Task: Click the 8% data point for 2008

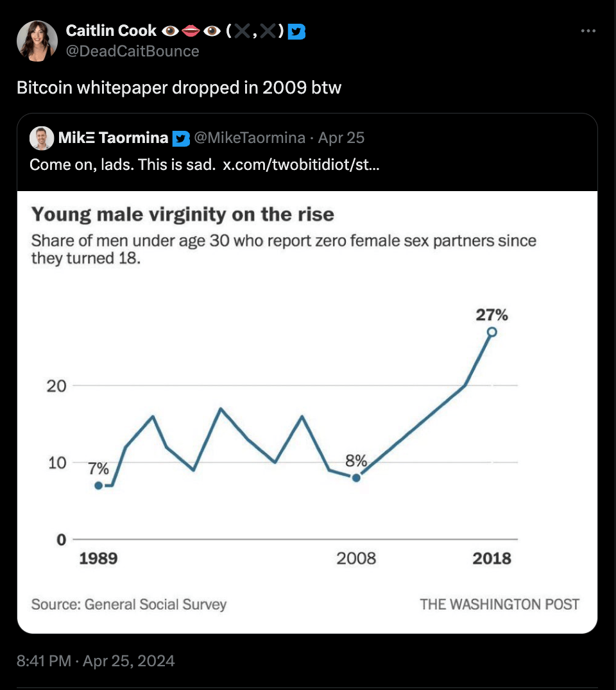Action: tap(356, 477)
